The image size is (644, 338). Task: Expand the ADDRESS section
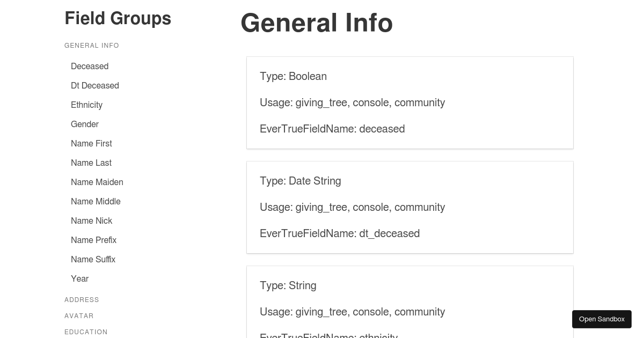(82, 300)
